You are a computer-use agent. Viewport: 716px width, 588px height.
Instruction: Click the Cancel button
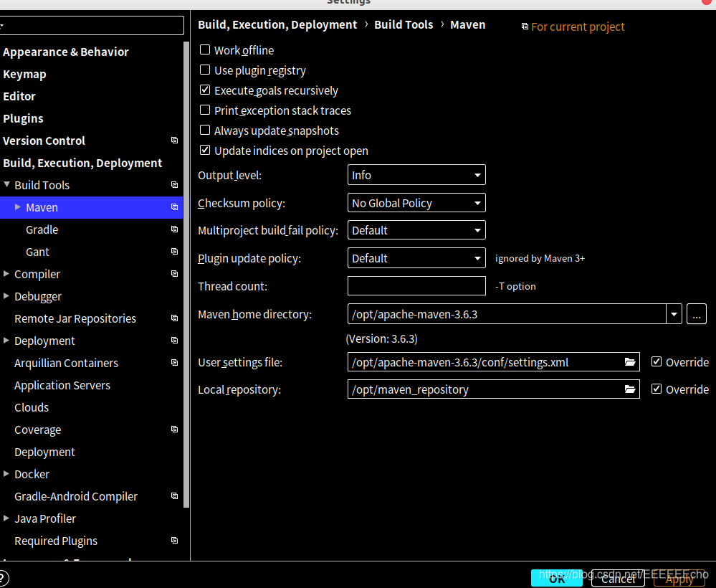click(x=618, y=579)
